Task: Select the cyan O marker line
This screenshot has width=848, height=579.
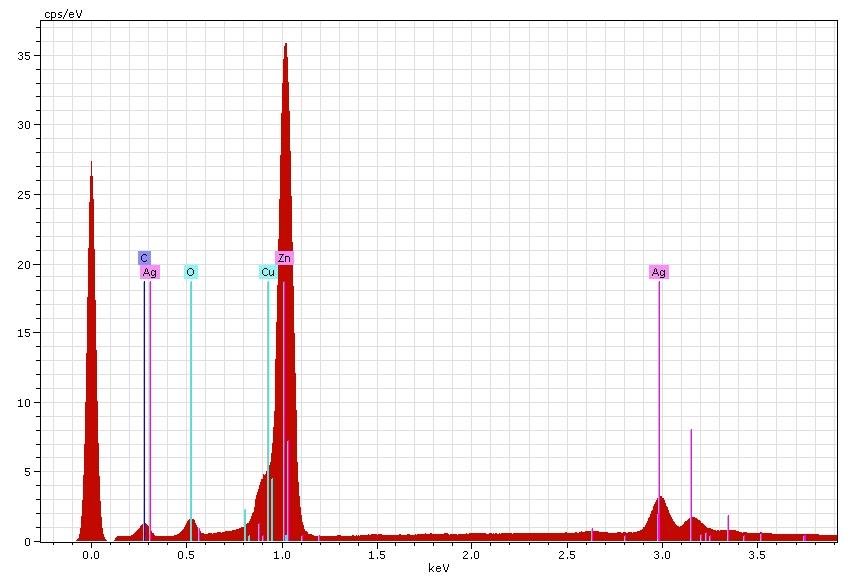Action: (190, 400)
